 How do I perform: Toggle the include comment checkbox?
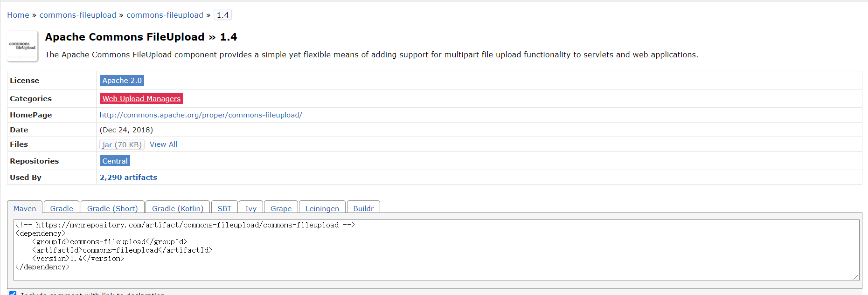point(13,293)
